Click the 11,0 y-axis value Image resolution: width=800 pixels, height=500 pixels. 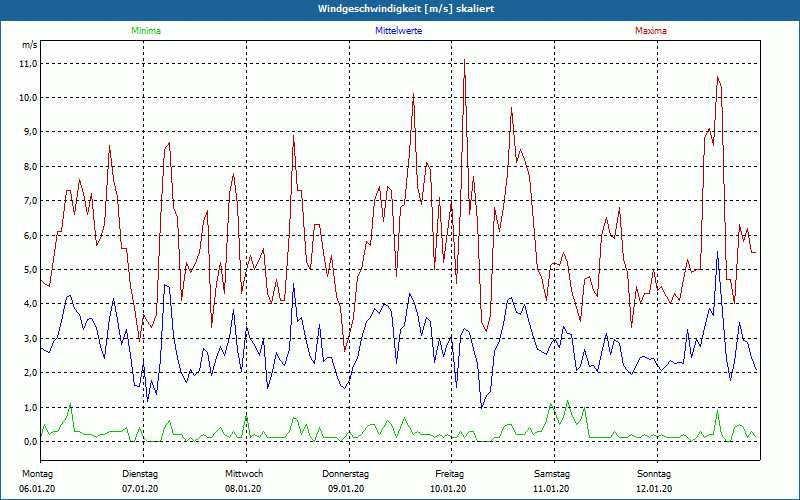pyautogui.click(x=28, y=64)
